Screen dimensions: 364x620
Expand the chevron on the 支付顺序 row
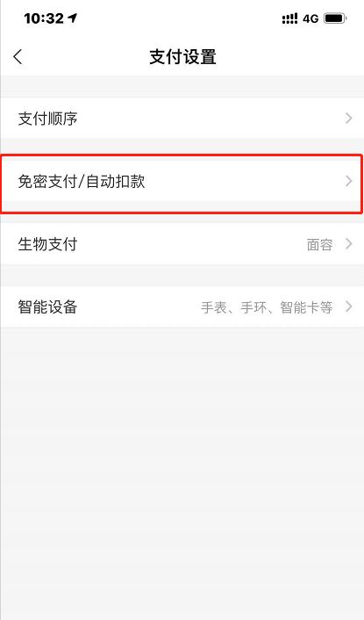(348, 119)
